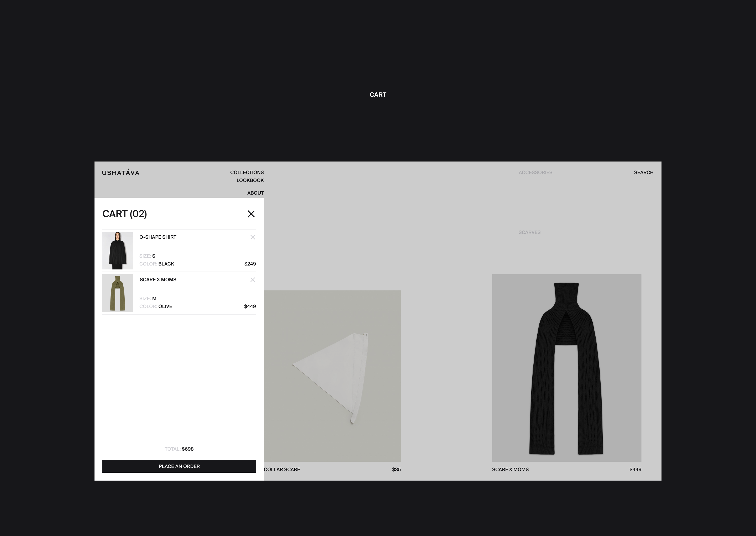This screenshot has height=536, width=756.
Task: Click Scarf X Moms name in cart
Action: [158, 280]
